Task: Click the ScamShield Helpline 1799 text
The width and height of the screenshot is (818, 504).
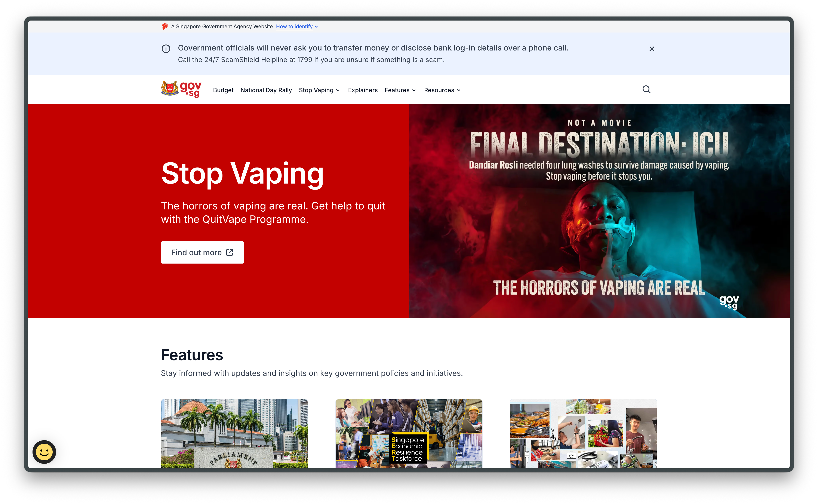Action: coord(311,60)
